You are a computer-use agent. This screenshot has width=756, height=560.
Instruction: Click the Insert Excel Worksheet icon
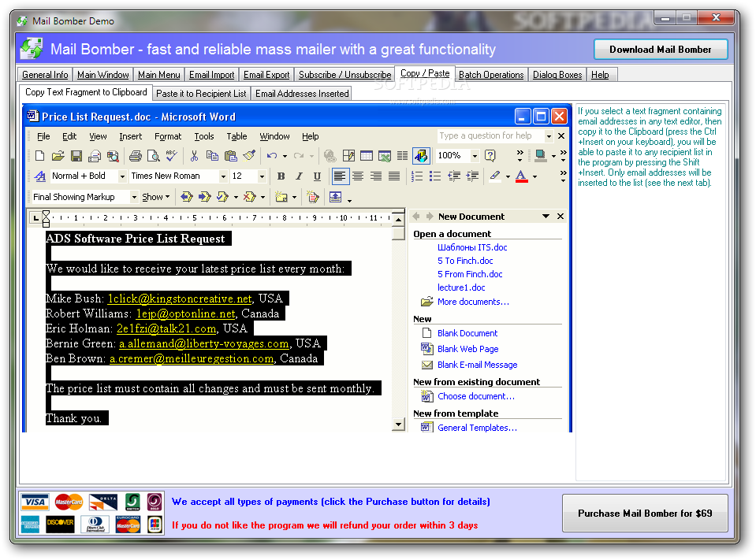click(385, 156)
